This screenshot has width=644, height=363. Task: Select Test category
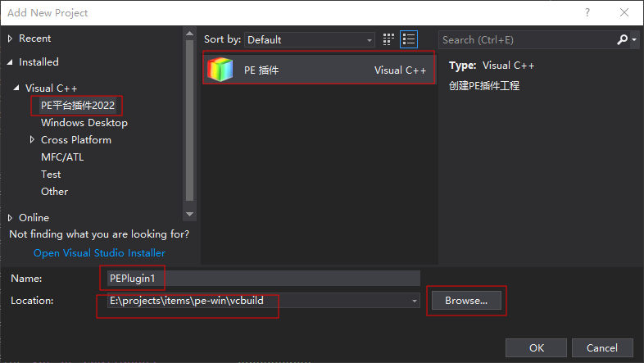click(51, 175)
